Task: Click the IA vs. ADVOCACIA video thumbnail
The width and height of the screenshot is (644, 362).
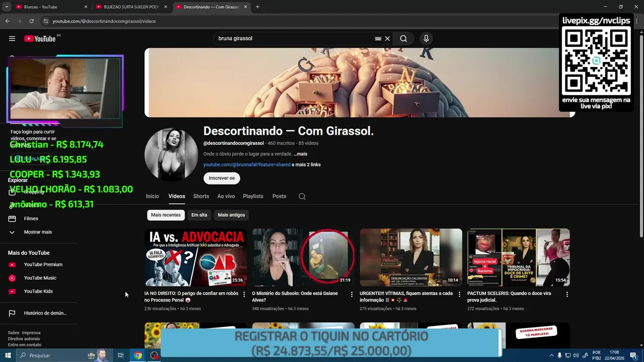Action: tap(195, 257)
